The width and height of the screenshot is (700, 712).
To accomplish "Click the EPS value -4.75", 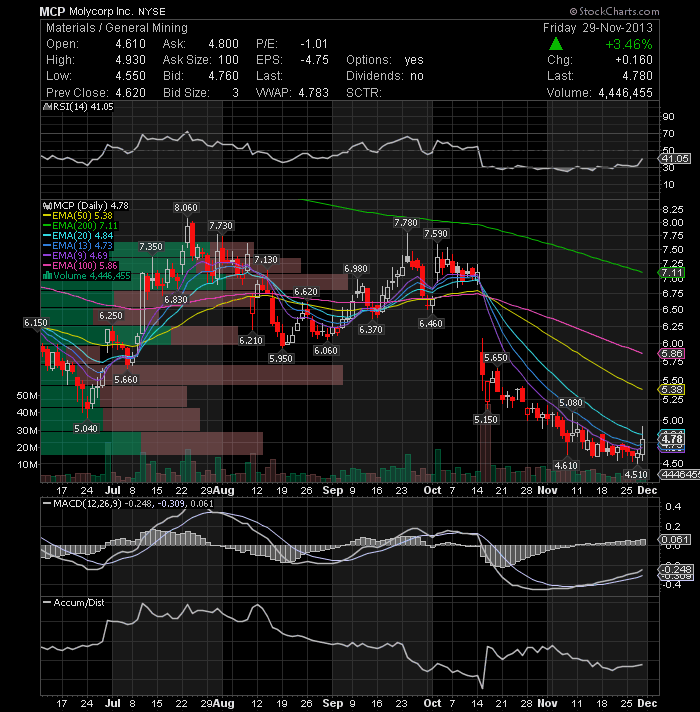I will [x=314, y=60].
